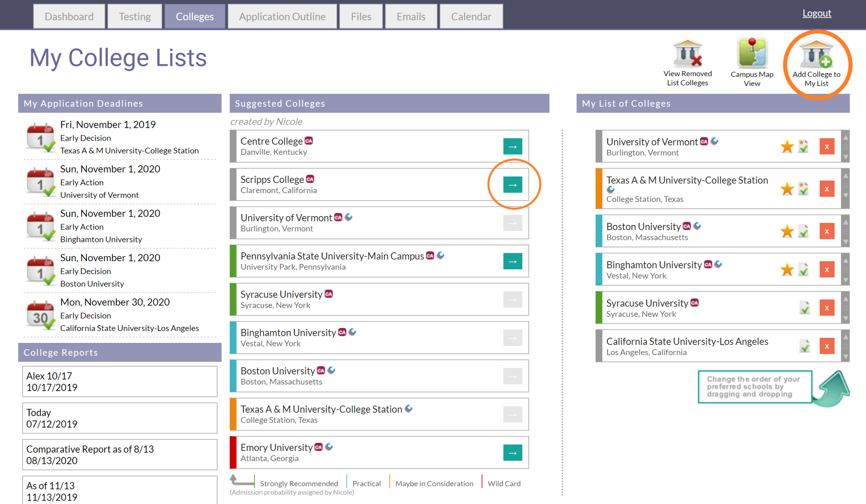This screenshot has width=866, height=504.
Task: Open Comparative Report as of 8/13
Action: pyautogui.click(x=120, y=455)
